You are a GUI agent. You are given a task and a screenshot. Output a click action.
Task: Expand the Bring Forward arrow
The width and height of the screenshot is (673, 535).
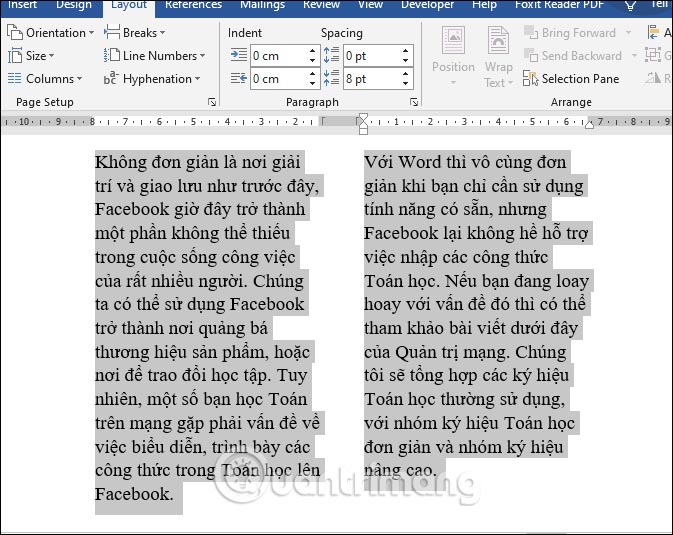tap(628, 33)
